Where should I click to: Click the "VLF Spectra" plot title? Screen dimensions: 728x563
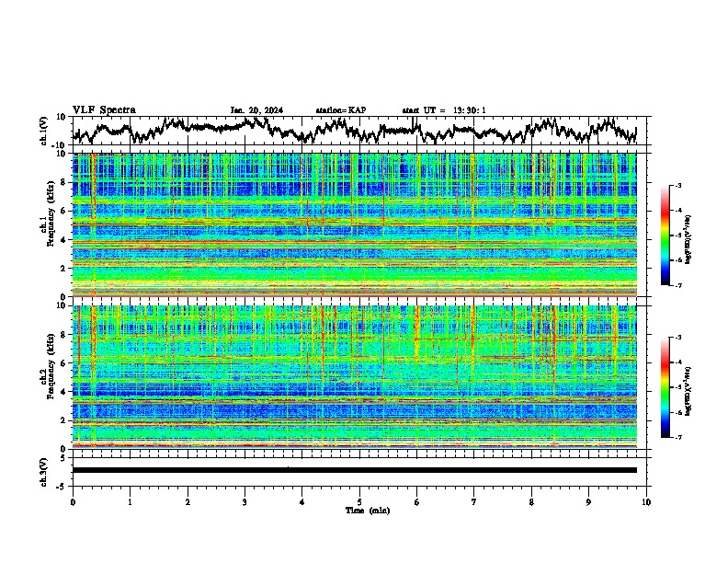click(x=104, y=109)
